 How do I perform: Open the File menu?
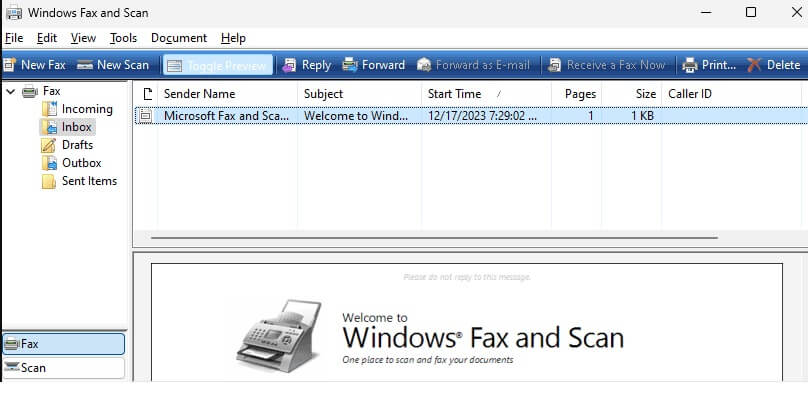[14, 38]
